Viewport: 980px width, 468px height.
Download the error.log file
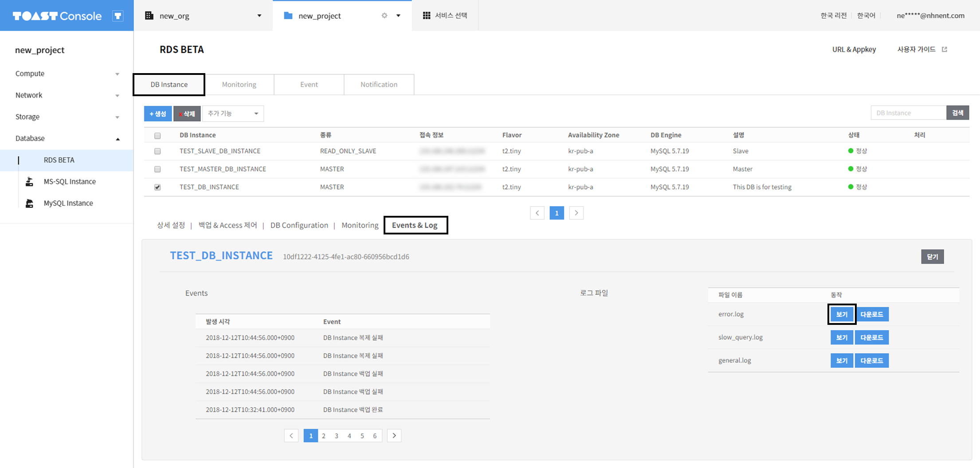[x=872, y=314]
